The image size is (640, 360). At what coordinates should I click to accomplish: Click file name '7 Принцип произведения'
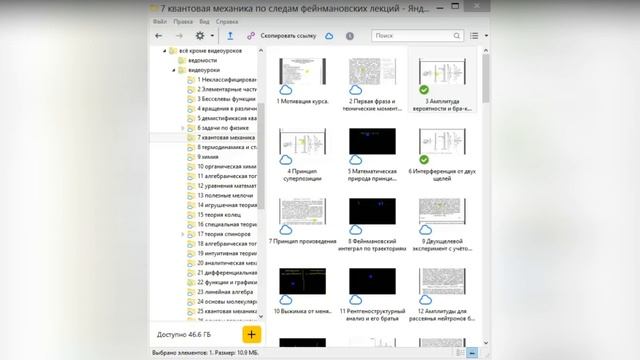tap(302, 242)
